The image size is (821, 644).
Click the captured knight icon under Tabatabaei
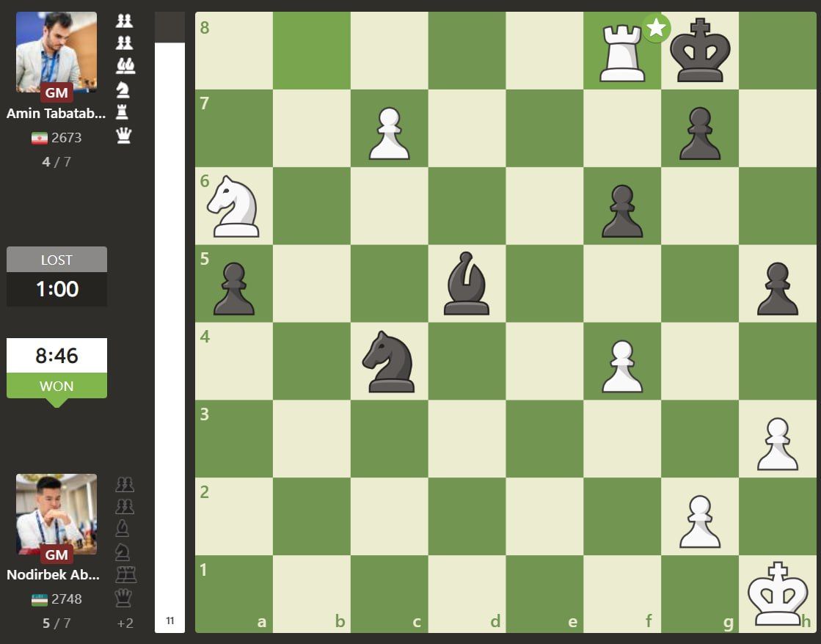[x=123, y=89]
